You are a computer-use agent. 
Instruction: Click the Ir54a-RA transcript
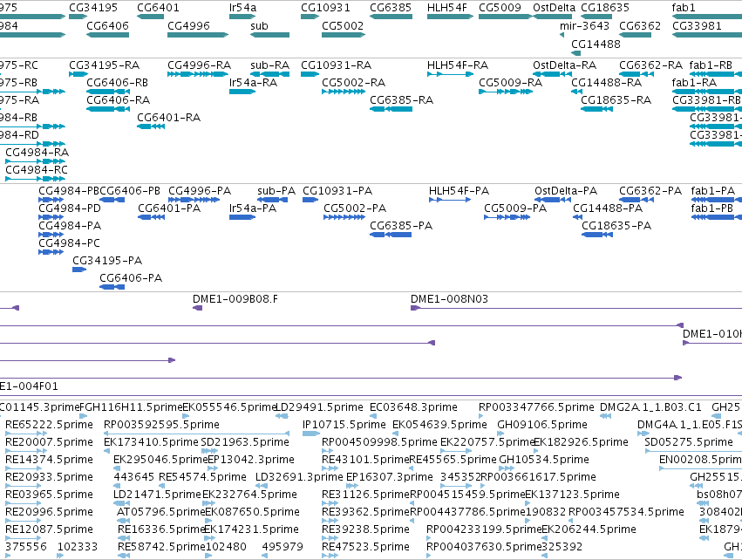[242, 92]
